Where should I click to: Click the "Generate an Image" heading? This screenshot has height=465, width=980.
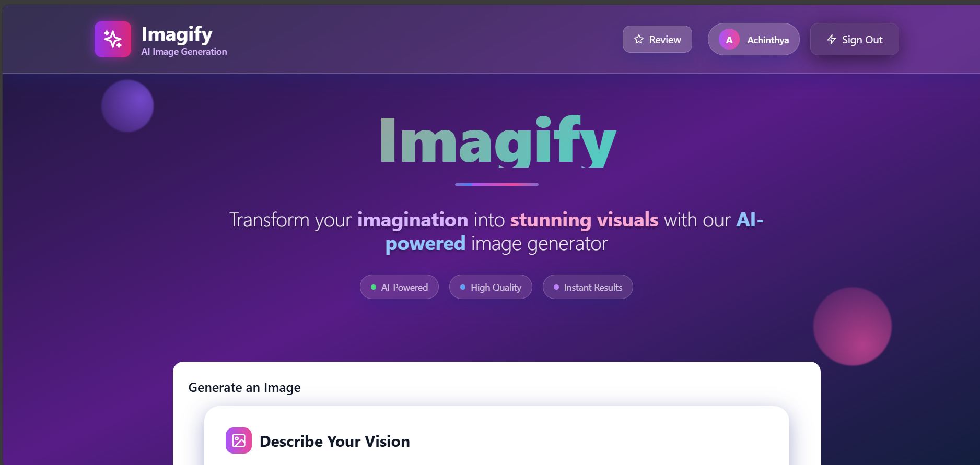[x=244, y=388]
